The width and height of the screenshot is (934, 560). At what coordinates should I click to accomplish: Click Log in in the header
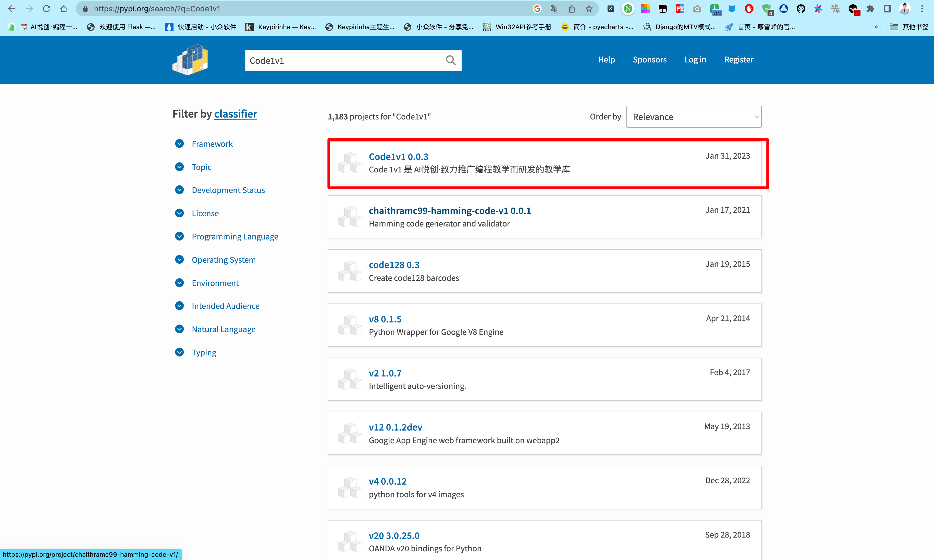point(695,60)
